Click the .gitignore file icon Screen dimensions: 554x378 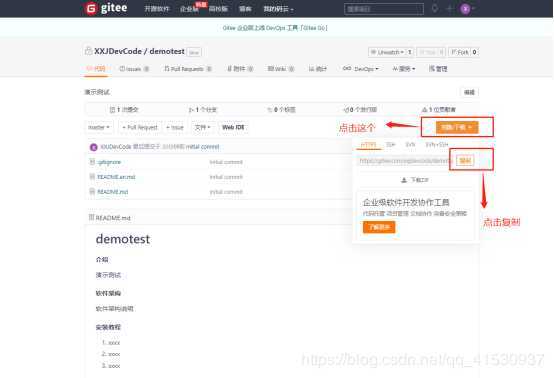click(92, 162)
